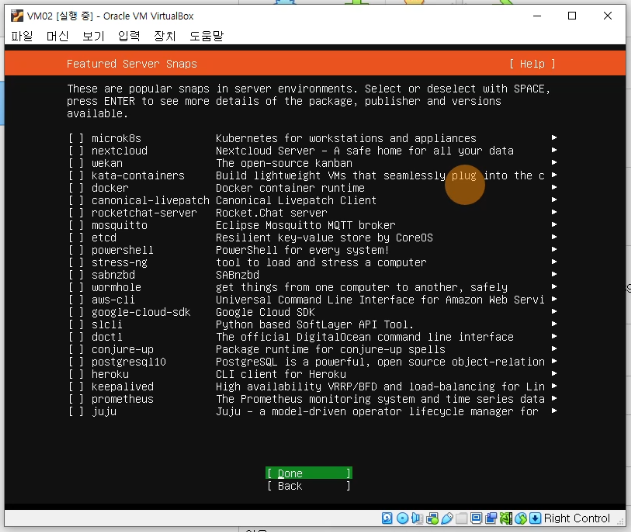Click the optical disc status icon
631x532 pixels.
402,518
